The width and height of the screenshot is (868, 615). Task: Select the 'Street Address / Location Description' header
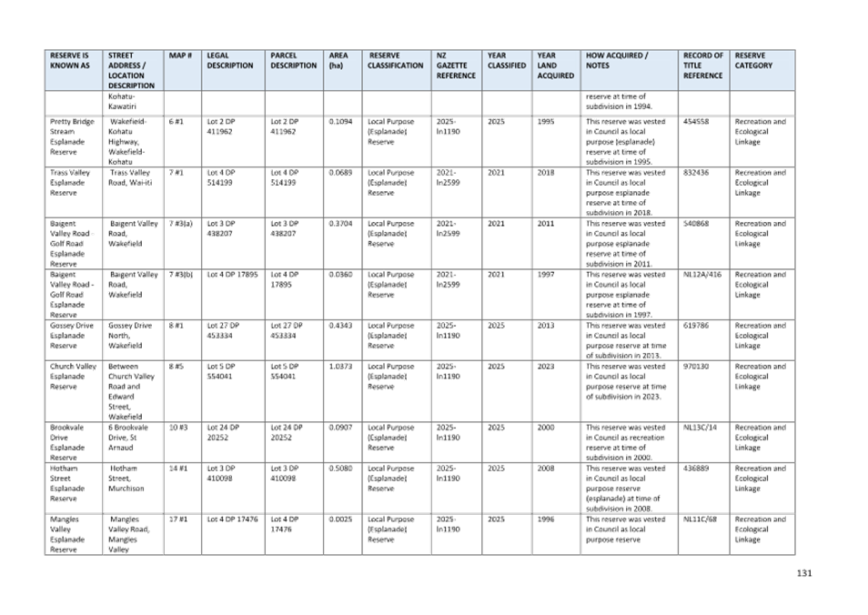[x=131, y=70]
